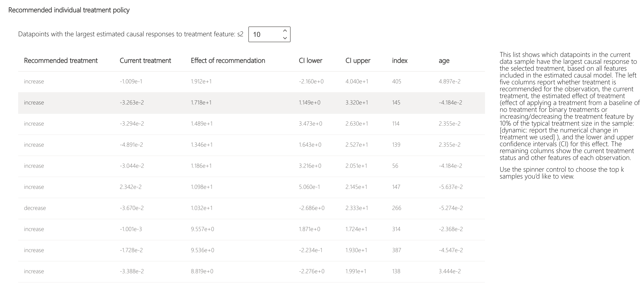The image size is (644, 286).
Task: Click the effect value 1.912e+1
Action: [x=201, y=81]
